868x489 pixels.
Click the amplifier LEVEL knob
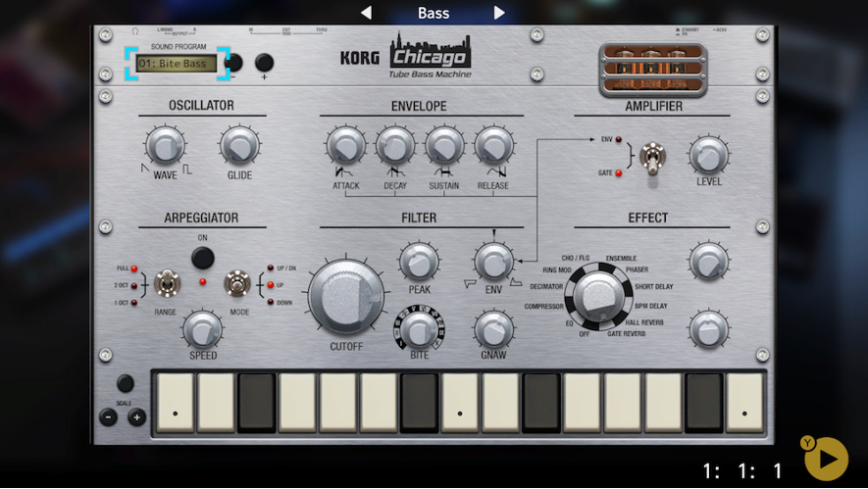[708, 155]
